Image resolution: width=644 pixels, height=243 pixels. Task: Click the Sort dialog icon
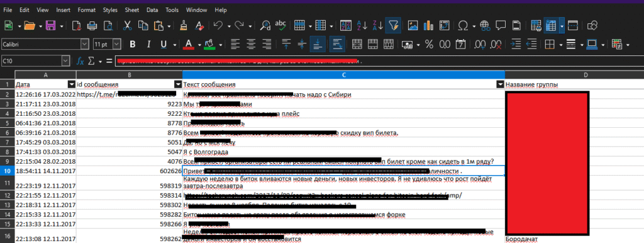pos(346,25)
